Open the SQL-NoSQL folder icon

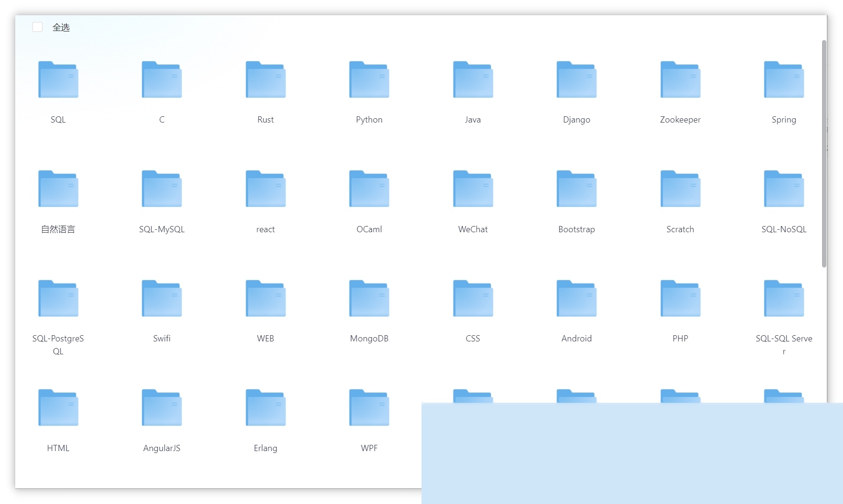click(784, 189)
